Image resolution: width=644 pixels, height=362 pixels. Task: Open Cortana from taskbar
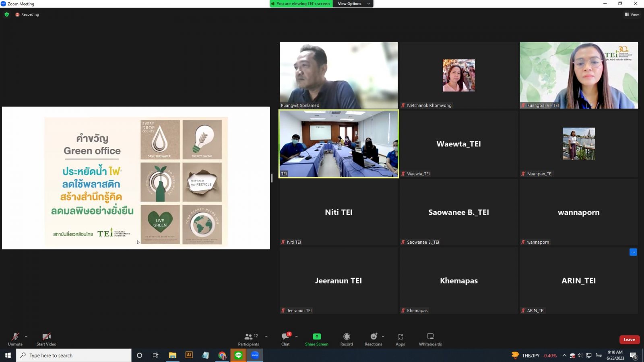(140, 355)
